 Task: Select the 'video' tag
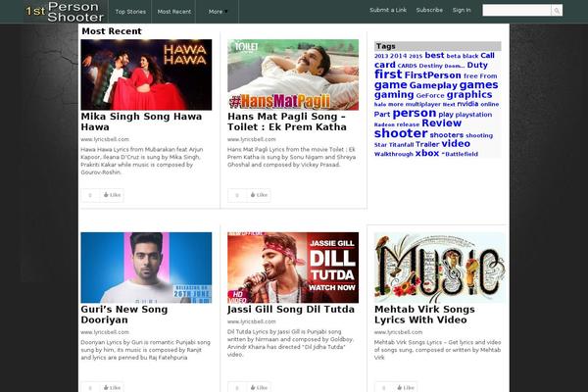click(456, 144)
